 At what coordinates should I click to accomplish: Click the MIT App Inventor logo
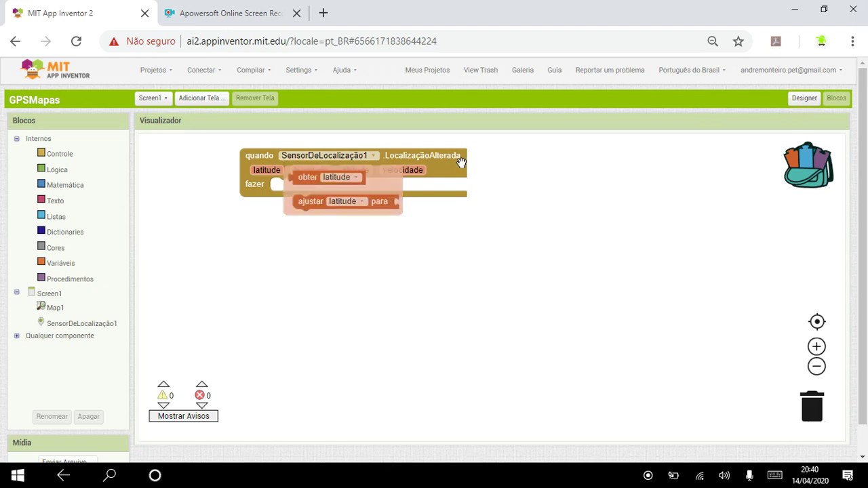point(55,69)
